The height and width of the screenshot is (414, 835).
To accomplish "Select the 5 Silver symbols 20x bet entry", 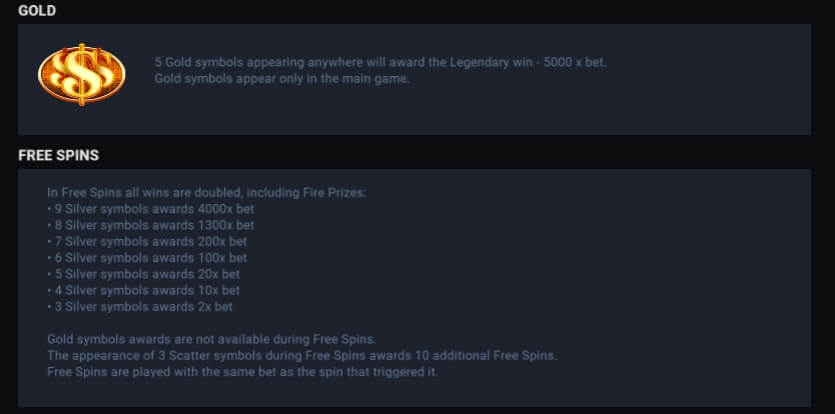I will (143, 274).
